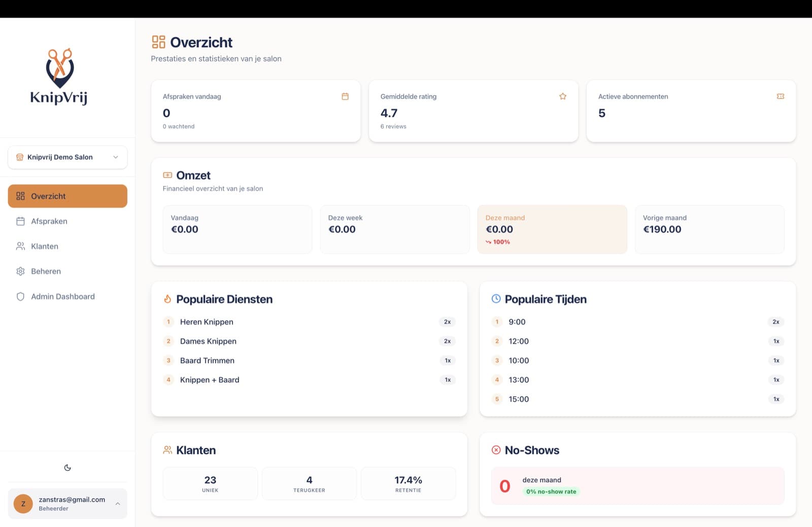Screen dimensions: 812x527
Task: Click the crossed-circle icon beside No-Shows
Action: (496, 450)
